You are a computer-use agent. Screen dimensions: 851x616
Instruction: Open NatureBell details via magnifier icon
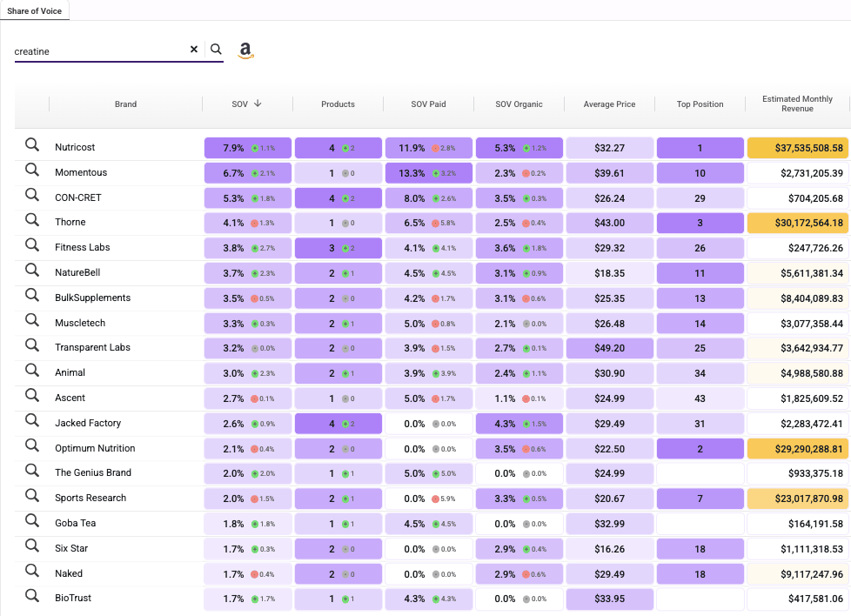[32, 271]
